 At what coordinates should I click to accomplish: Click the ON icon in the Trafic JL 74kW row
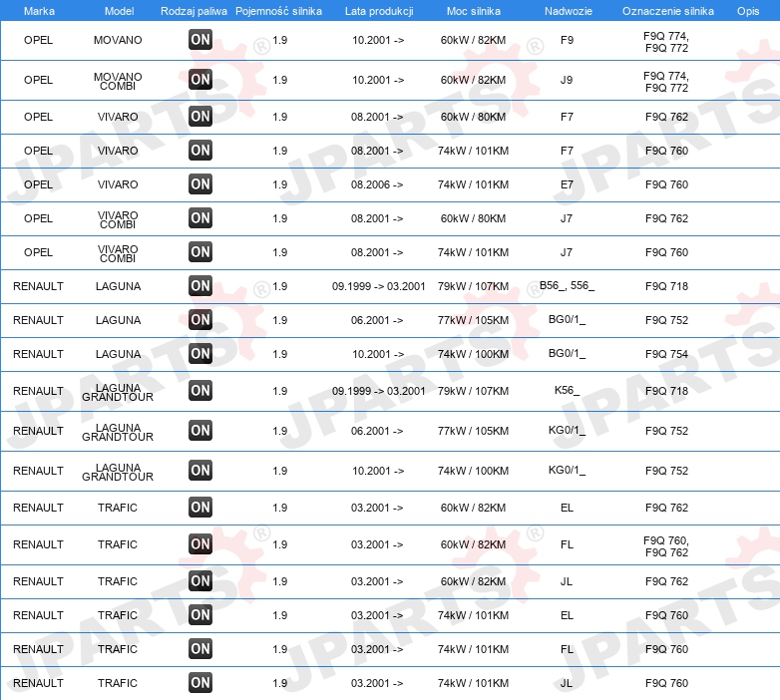[200, 683]
